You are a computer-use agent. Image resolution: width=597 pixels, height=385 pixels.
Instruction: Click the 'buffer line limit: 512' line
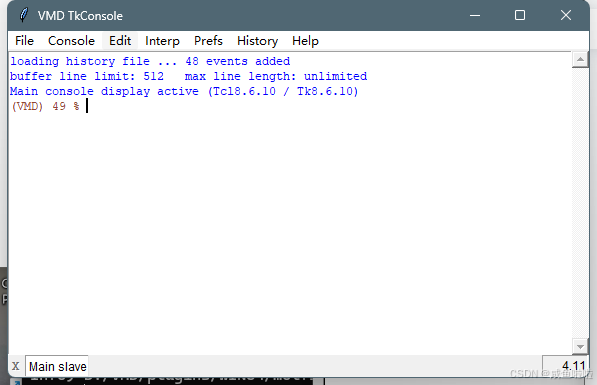pyautogui.click(x=188, y=76)
